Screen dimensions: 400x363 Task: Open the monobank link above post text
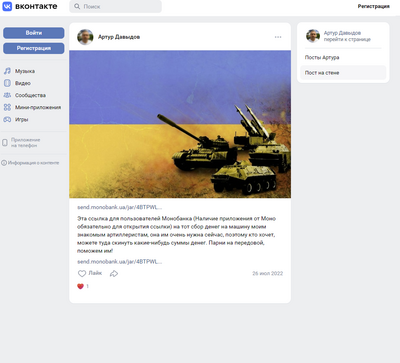pyautogui.click(x=120, y=207)
